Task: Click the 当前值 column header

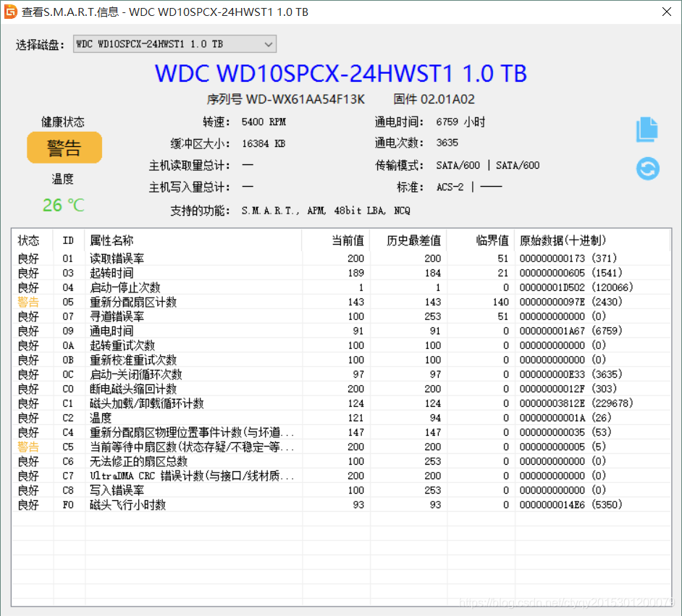Action: pos(348,240)
